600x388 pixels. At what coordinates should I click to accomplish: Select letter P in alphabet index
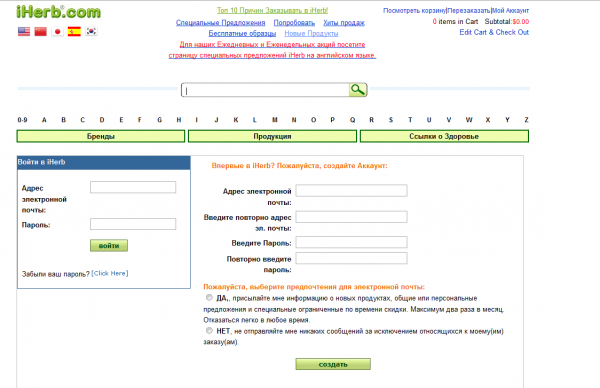point(333,120)
